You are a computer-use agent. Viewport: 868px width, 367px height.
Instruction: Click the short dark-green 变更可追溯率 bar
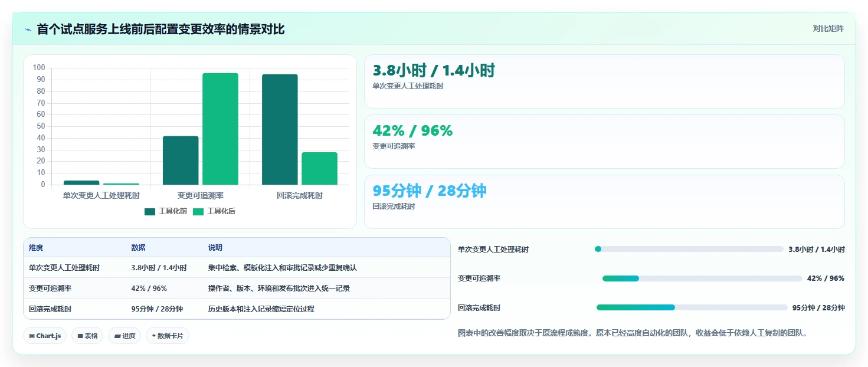point(181,160)
